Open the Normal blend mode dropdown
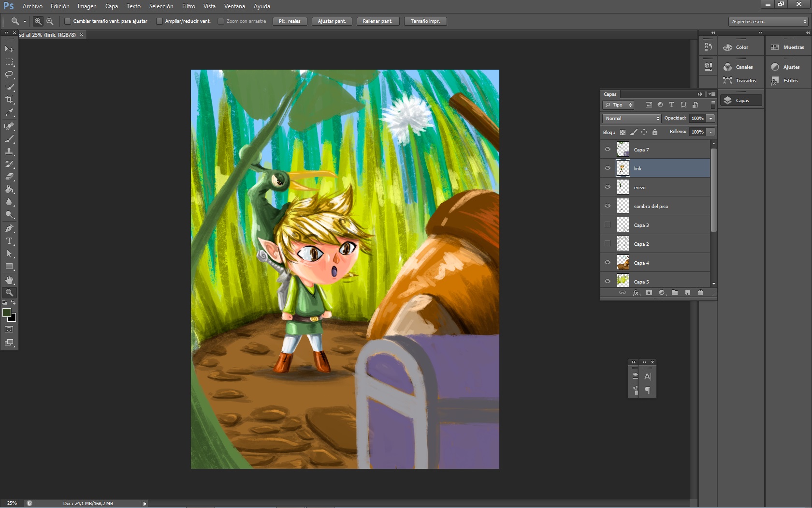The image size is (812, 508). click(x=631, y=118)
